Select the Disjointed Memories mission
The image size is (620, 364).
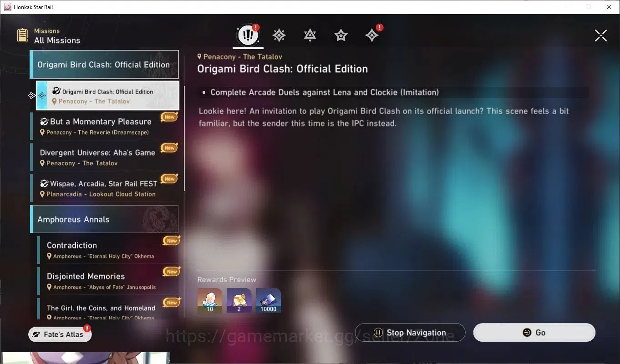tap(108, 281)
